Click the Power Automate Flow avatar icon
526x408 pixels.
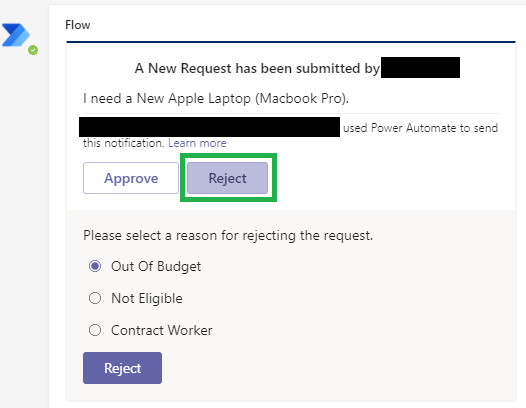coord(16,35)
